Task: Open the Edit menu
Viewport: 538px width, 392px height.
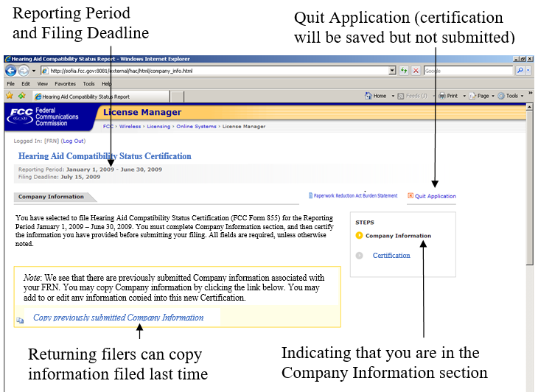Action: (x=26, y=84)
